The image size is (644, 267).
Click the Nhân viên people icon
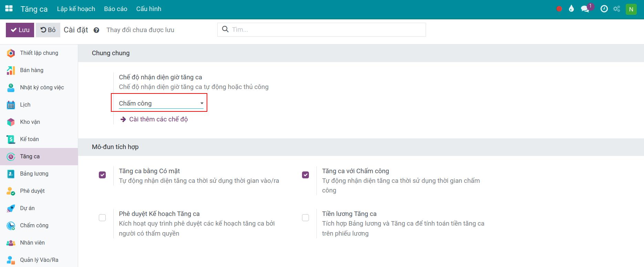pos(11,243)
